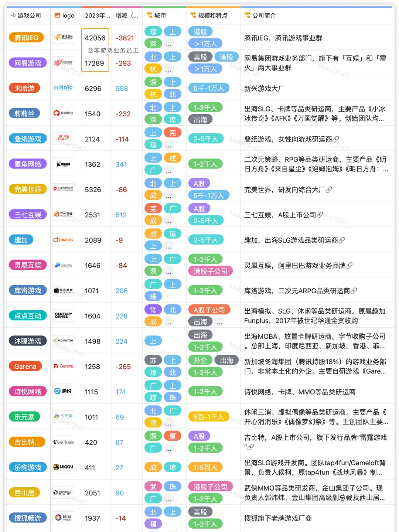Open the 诗悦 logo image

tap(63, 392)
